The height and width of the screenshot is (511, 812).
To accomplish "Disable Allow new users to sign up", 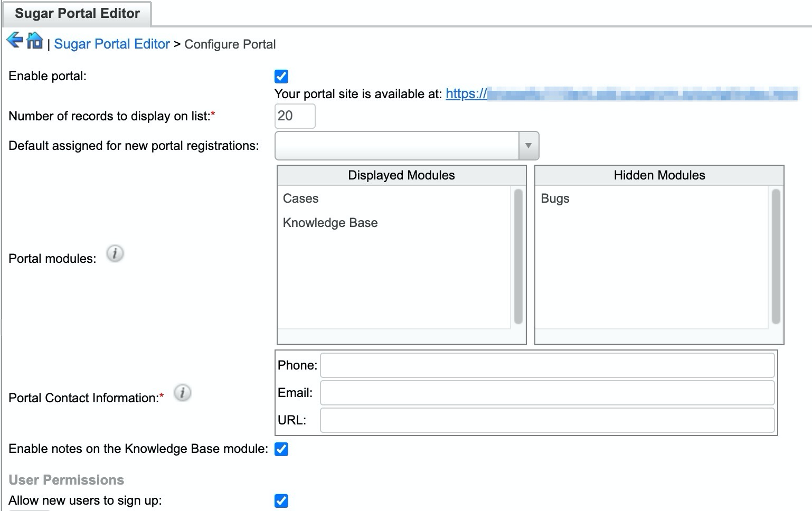I will click(281, 501).
